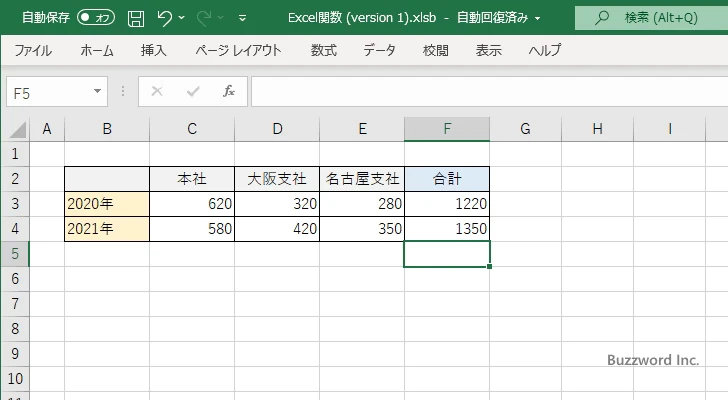Click the cell containing 280
The image size is (728, 400).
[x=362, y=204]
